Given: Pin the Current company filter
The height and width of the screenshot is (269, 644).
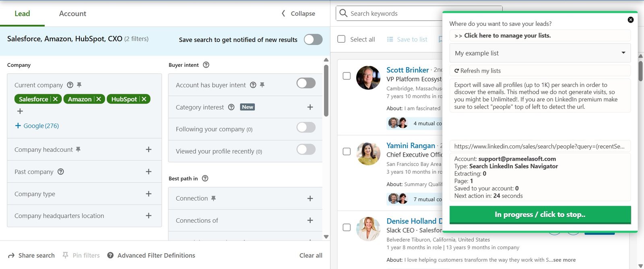Looking at the screenshot, I should [x=79, y=85].
